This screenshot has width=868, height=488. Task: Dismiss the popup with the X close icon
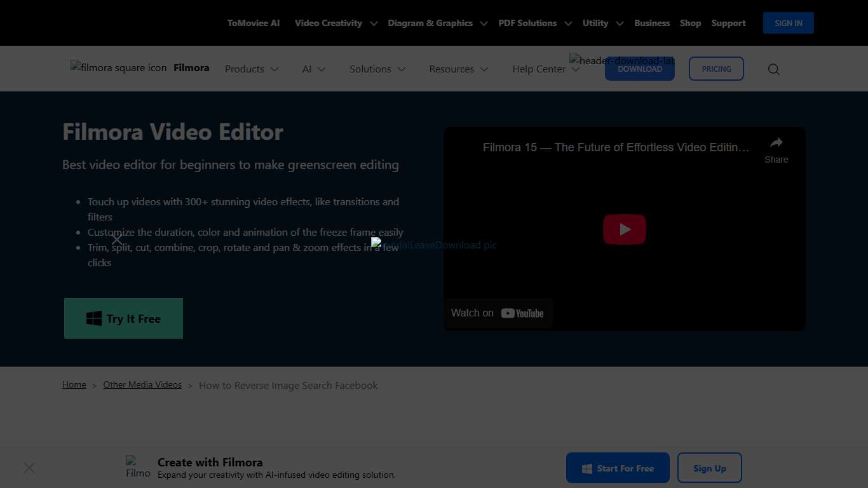(117, 240)
